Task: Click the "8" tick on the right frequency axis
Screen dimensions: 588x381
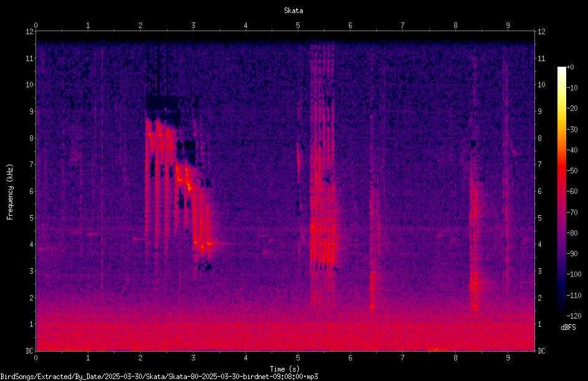Action: point(539,138)
